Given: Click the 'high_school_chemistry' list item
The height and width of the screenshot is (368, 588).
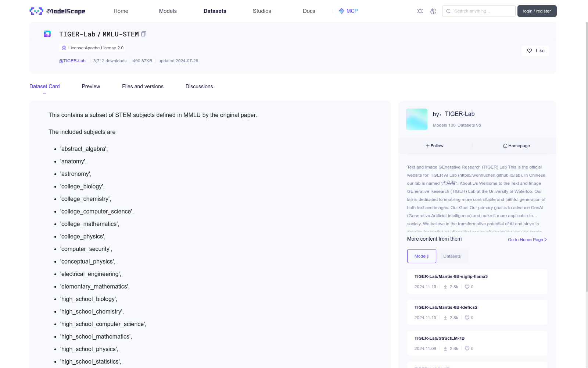Looking at the screenshot, I should coord(92,312).
